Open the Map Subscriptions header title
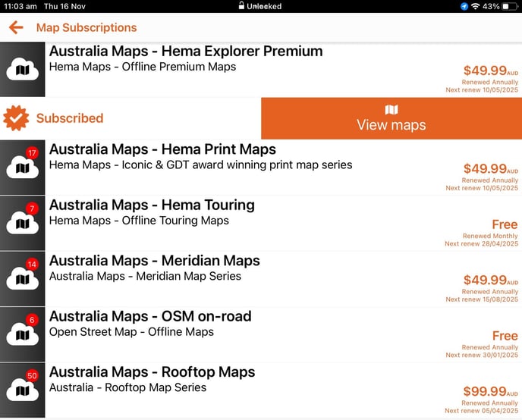Image resolution: width=522 pixels, height=420 pixels. pos(86,27)
